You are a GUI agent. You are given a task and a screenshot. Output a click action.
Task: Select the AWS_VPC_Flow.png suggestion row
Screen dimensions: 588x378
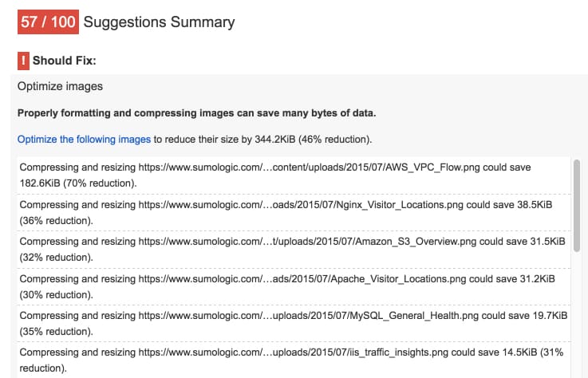click(x=294, y=175)
